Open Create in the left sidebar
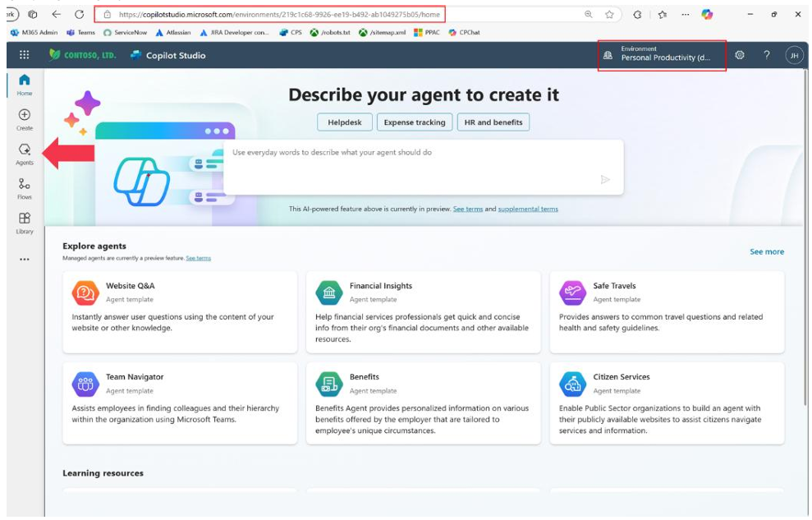Viewport: 812px width, 520px height. (25, 120)
